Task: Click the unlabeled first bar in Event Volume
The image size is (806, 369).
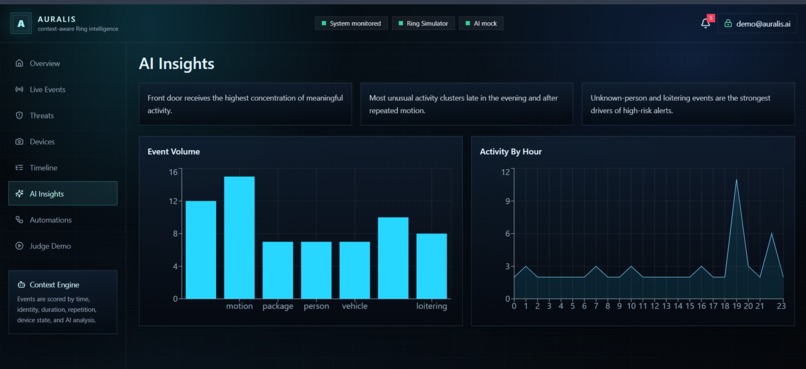Action: click(x=201, y=250)
